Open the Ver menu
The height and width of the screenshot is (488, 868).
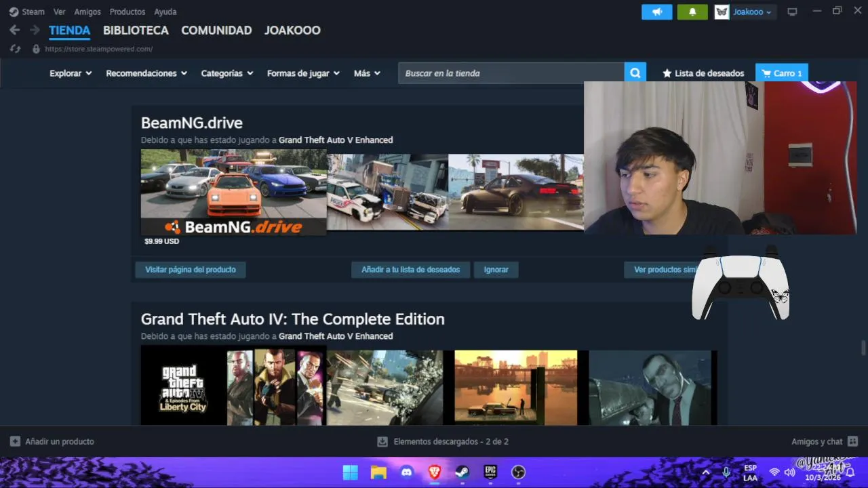coord(60,12)
